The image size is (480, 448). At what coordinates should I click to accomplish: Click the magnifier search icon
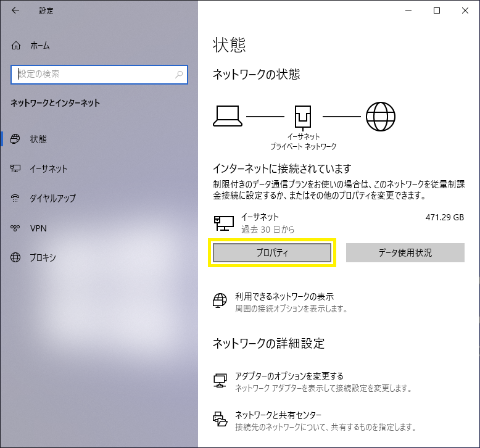click(179, 75)
